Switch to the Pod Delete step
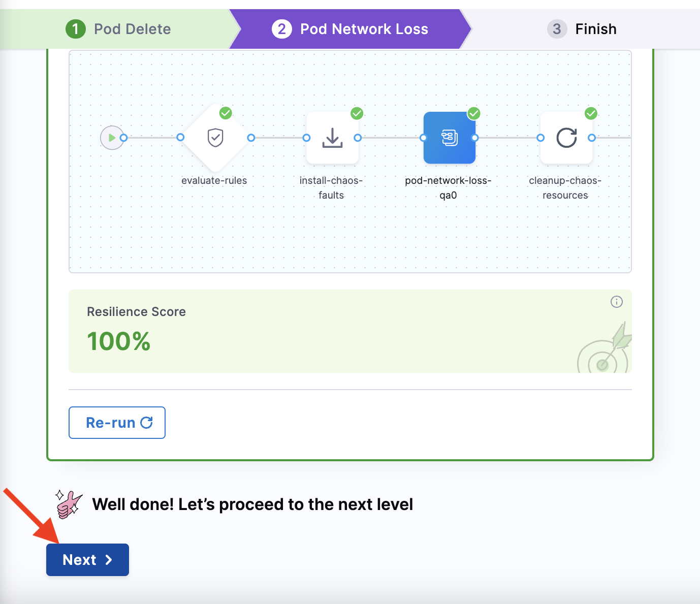The height and width of the screenshot is (604, 700). [131, 29]
